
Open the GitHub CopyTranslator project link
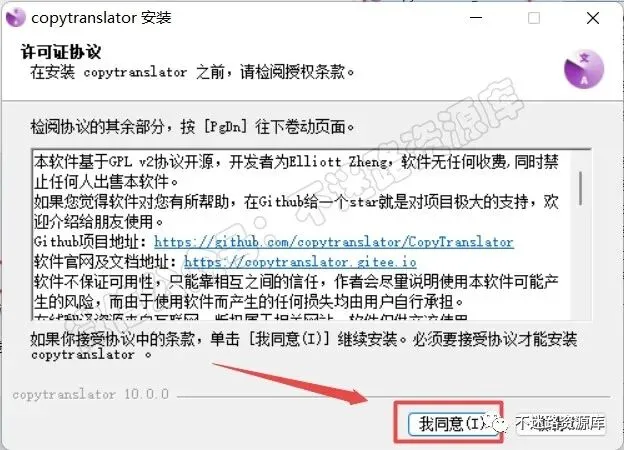[x=334, y=242]
